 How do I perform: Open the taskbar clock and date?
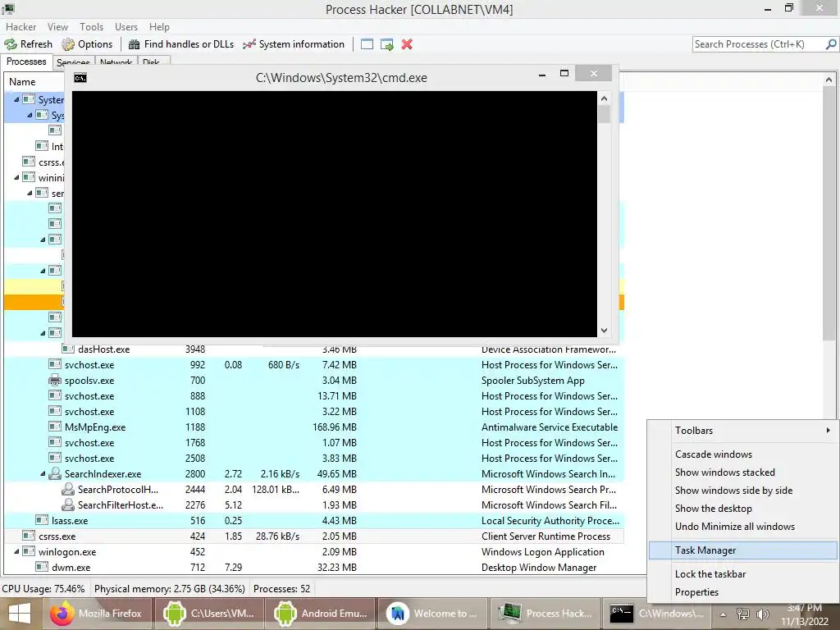coord(805,614)
